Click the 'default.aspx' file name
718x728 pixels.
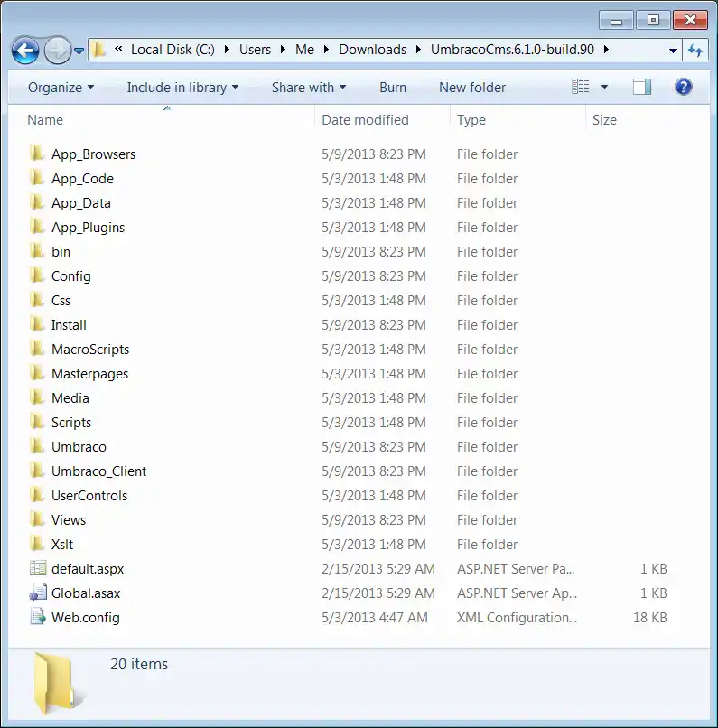coord(88,569)
